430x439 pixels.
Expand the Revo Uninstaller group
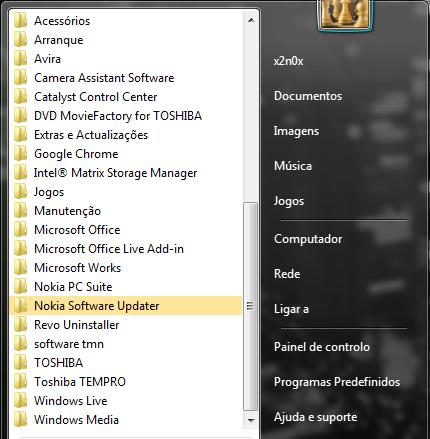point(126,325)
